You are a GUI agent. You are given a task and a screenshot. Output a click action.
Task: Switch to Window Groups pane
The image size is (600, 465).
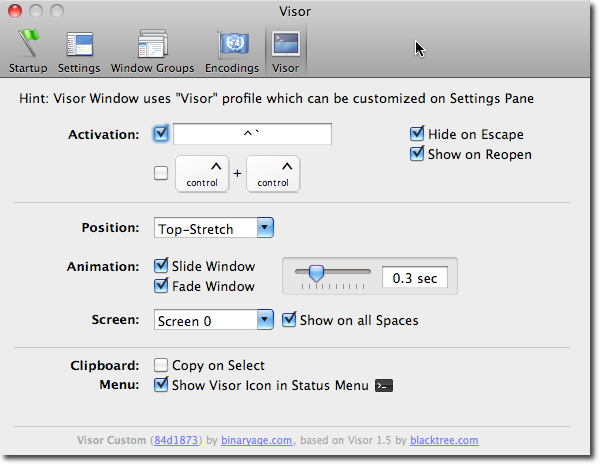pos(152,51)
